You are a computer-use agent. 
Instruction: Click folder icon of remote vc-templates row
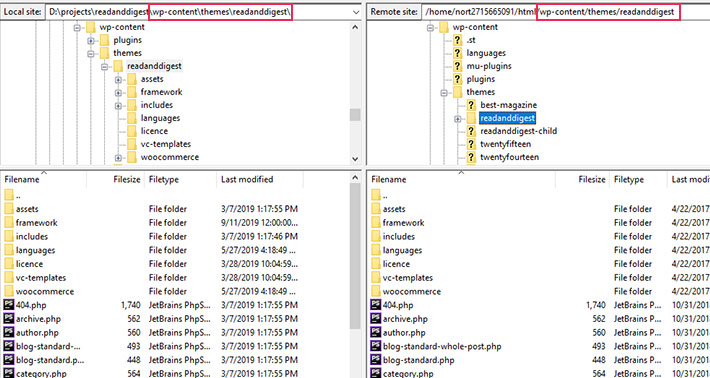pyautogui.click(x=376, y=278)
